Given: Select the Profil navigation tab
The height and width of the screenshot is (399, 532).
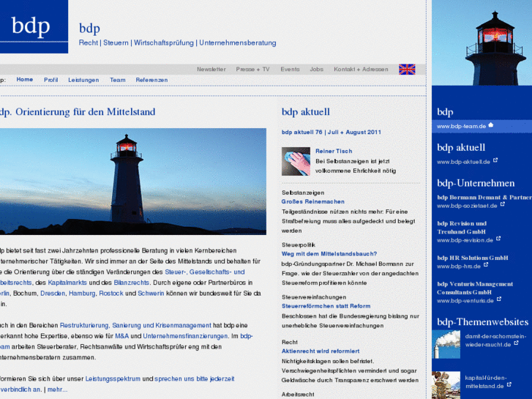Looking at the screenshot, I should [51, 80].
